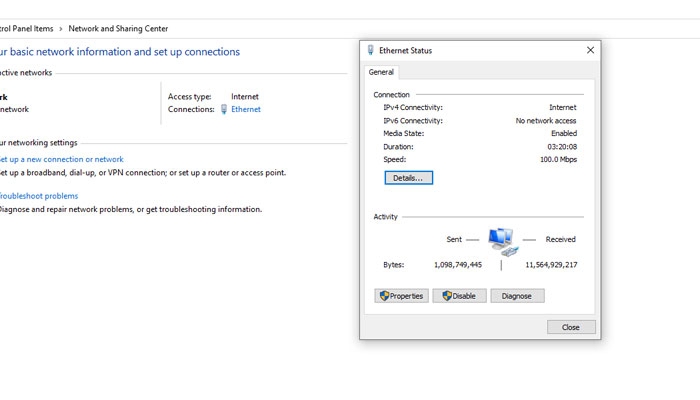Image resolution: width=700 pixels, height=400 pixels.
Task: Click the Ethernet adapter icon beside Connections
Action: 224,109
